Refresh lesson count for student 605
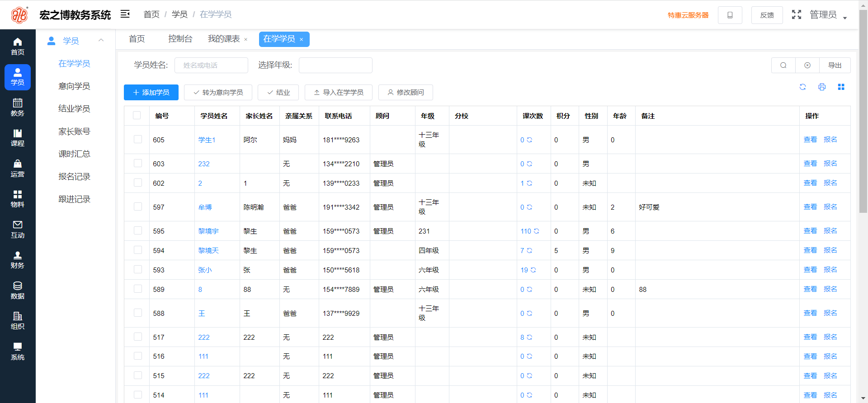Screen dimensions: 868x403 tap(529, 140)
